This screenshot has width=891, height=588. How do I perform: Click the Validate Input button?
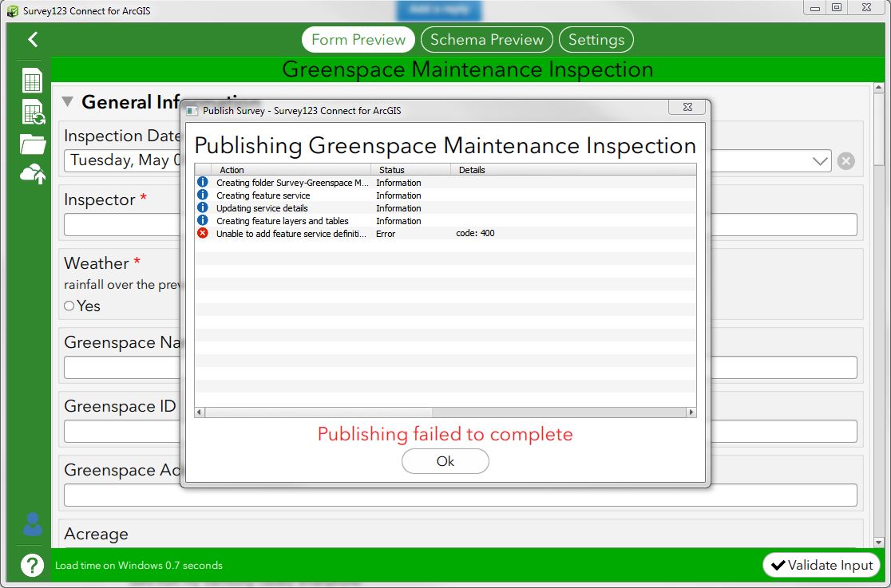tap(822, 566)
